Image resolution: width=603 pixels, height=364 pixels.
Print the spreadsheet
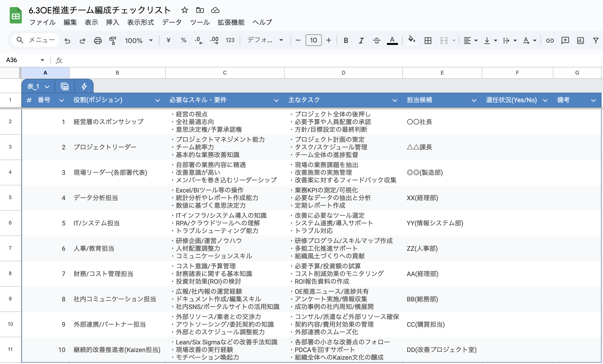click(x=98, y=40)
